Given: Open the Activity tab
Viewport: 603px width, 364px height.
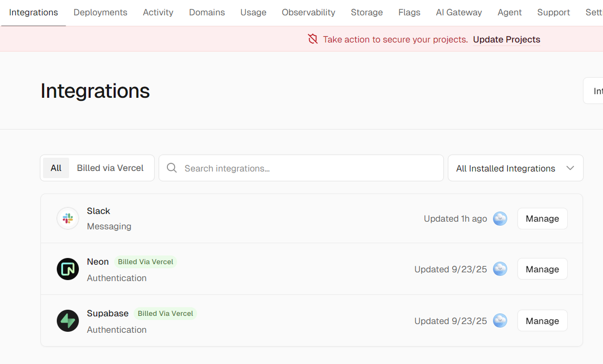Looking at the screenshot, I should [158, 12].
